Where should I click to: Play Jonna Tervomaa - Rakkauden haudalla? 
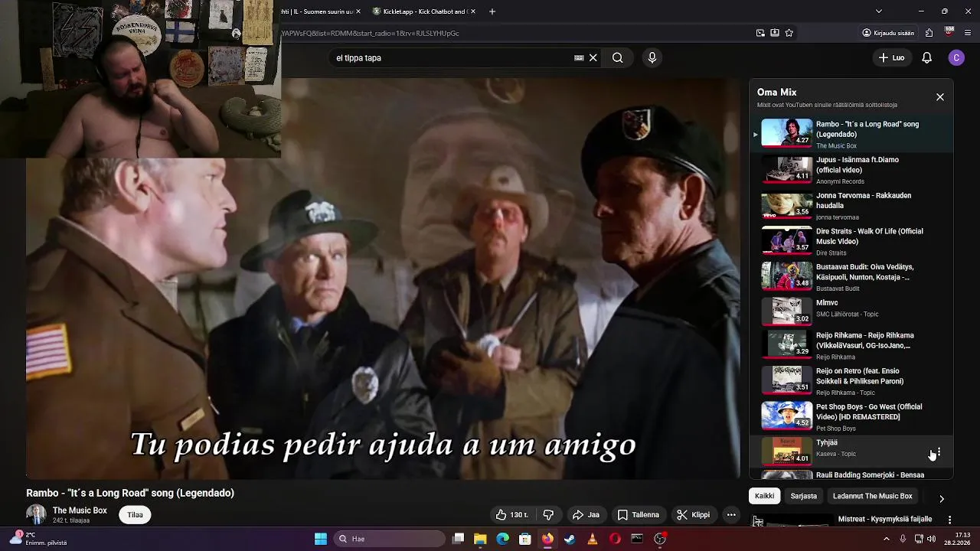click(851, 206)
